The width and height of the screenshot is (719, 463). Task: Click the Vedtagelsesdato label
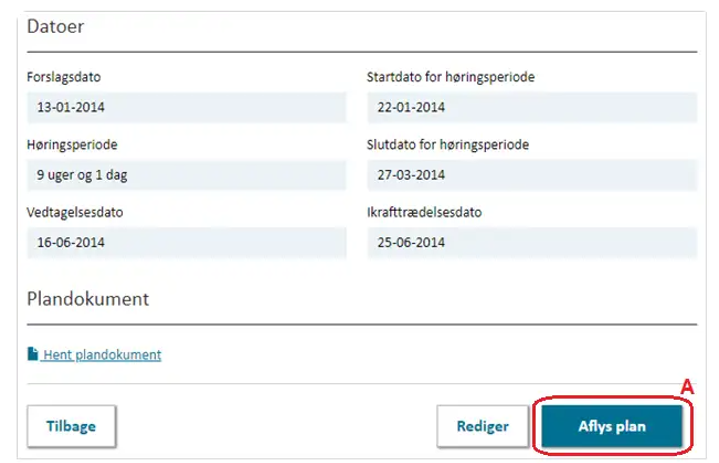[x=75, y=212]
